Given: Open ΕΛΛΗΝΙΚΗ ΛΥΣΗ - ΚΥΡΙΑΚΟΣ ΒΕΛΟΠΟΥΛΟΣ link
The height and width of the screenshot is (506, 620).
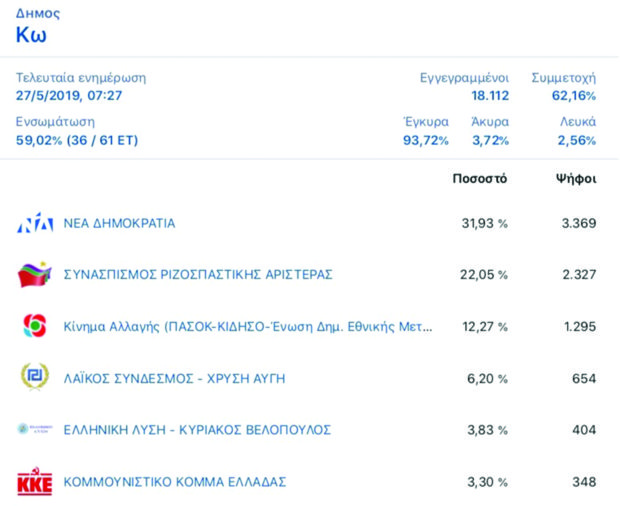Looking at the screenshot, I should tap(197, 430).
